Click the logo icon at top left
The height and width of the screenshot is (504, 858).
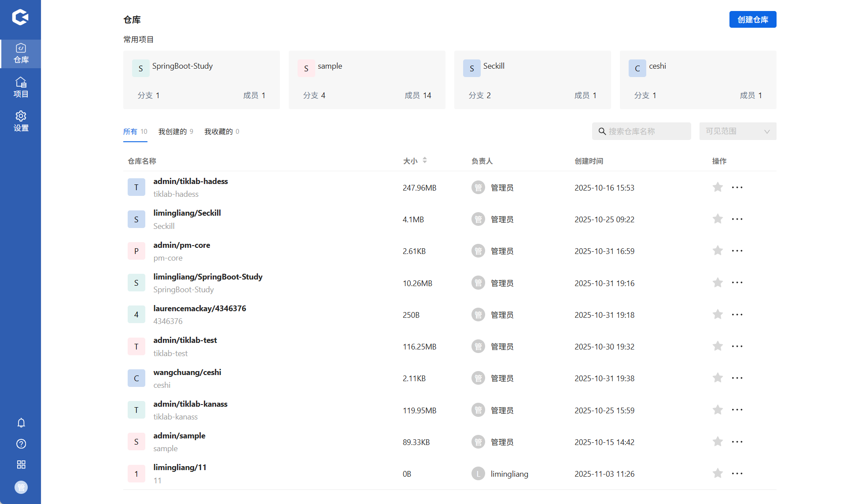point(20,18)
